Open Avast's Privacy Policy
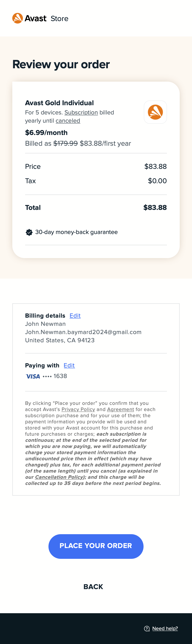This screenshot has width=192, height=644. [78, 409]
